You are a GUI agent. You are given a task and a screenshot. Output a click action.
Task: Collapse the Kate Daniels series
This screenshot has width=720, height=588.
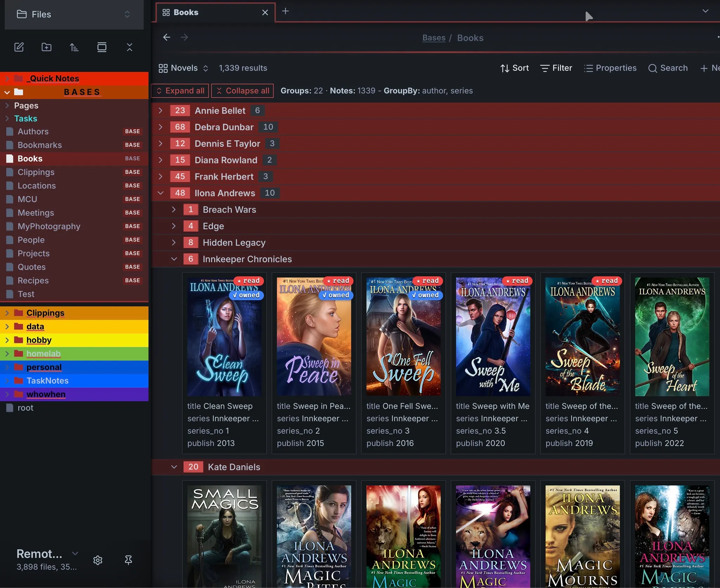click(x=174, y=467)
